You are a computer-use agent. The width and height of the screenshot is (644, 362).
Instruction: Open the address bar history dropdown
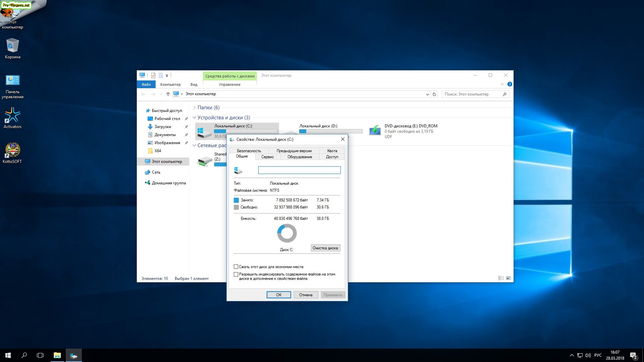(427, 94)
